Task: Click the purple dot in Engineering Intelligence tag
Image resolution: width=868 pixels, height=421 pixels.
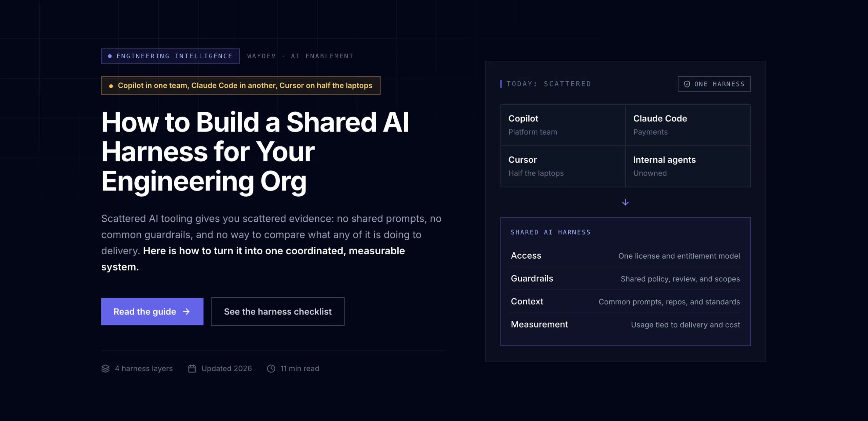Action: tap(110, 56)
